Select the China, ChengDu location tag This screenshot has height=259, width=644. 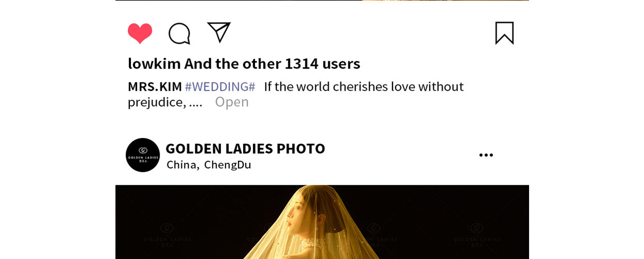(209, 165)
